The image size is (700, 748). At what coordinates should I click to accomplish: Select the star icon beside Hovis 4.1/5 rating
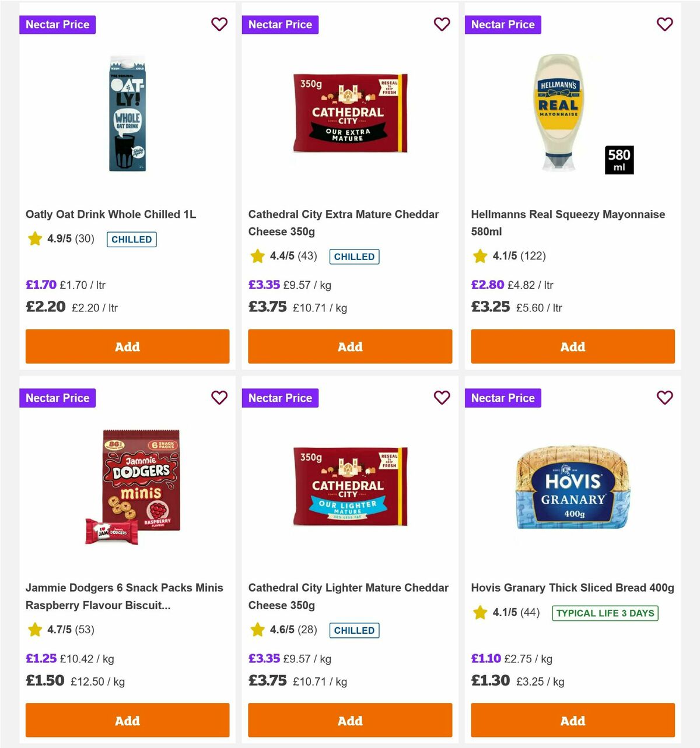(480, 613)
